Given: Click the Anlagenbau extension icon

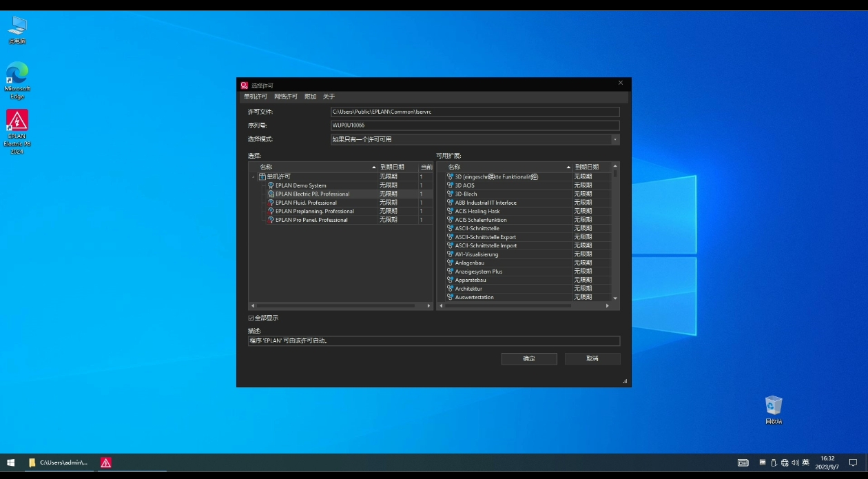Looking at the screenshot, I should pos(450,263).
